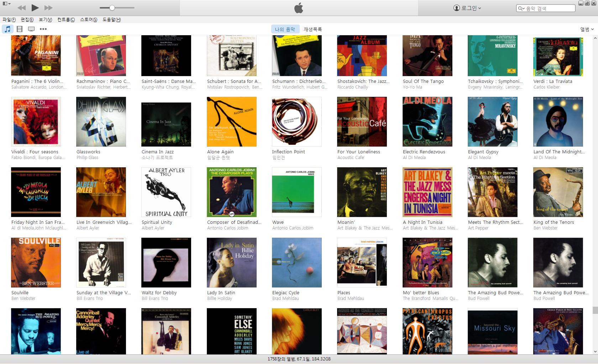Switch to the Movies library icon
Viewport: 598px width, 364px height.
(20, 29)
